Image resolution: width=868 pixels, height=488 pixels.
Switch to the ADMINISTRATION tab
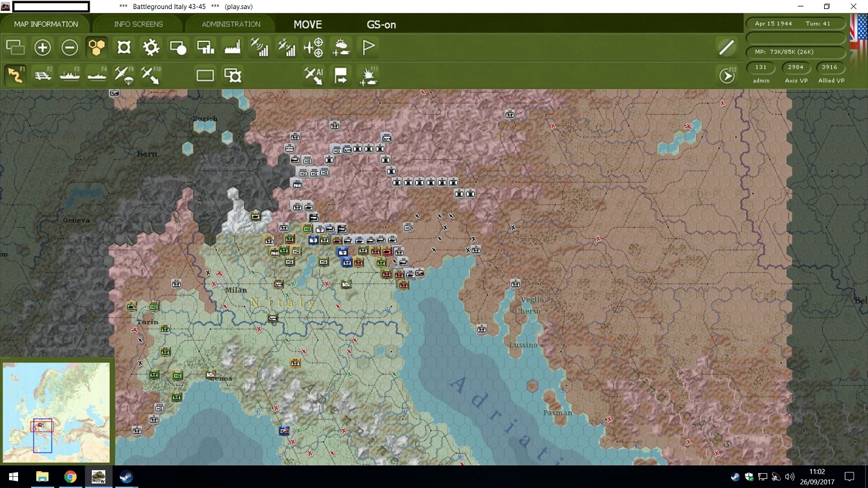coord(231,25)
